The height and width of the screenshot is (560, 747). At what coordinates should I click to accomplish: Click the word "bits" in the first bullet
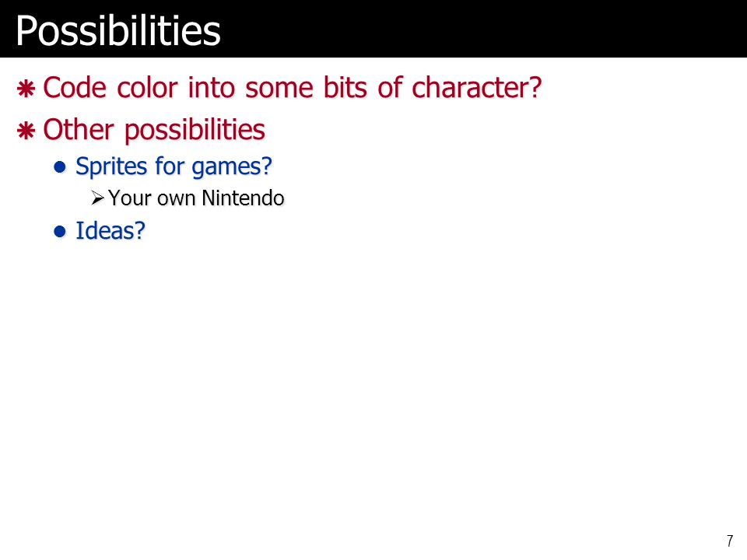345,88
